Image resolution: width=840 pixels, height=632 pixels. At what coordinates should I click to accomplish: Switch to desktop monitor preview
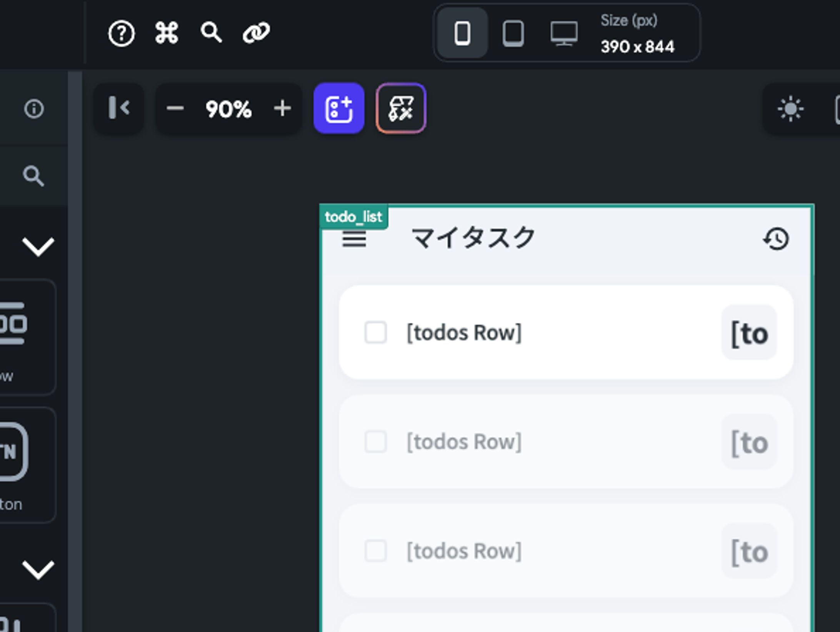563,33
